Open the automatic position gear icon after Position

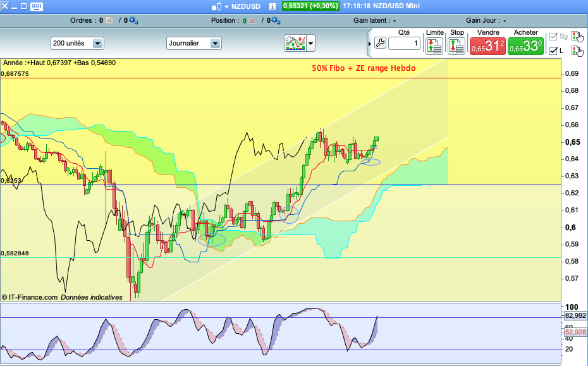coord(276,21)
